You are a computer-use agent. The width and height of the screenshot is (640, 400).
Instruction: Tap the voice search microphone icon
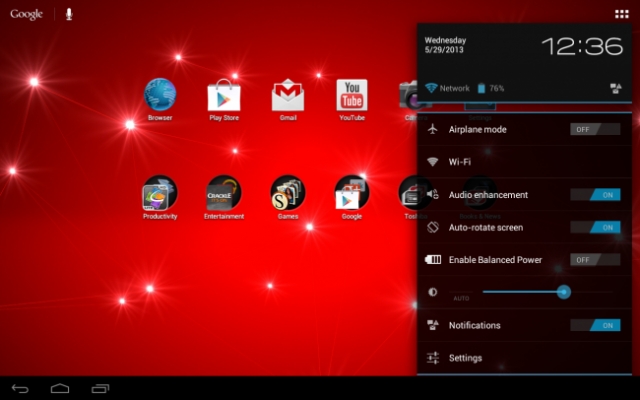69,14
